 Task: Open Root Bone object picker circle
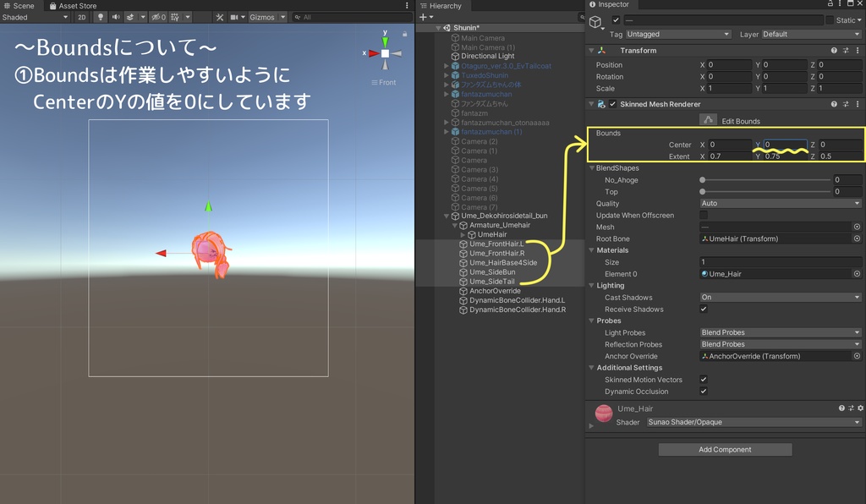(x=857, y=238)
